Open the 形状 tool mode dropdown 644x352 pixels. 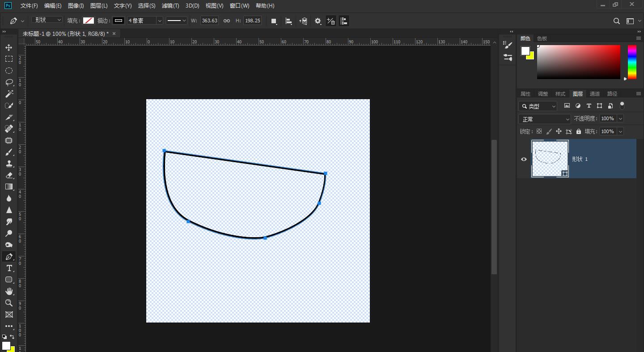click(47, 20)
